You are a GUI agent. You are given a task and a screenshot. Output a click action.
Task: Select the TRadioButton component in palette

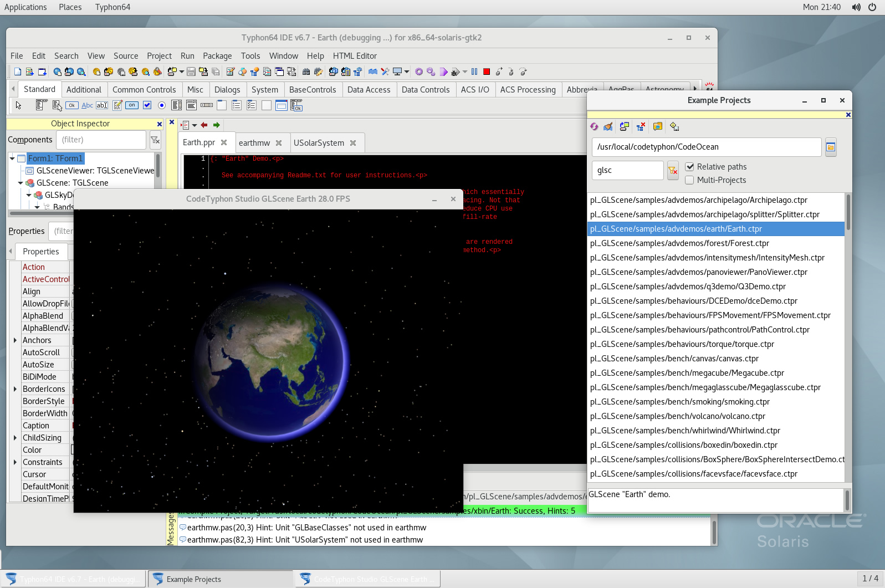(x=162, y=105)
